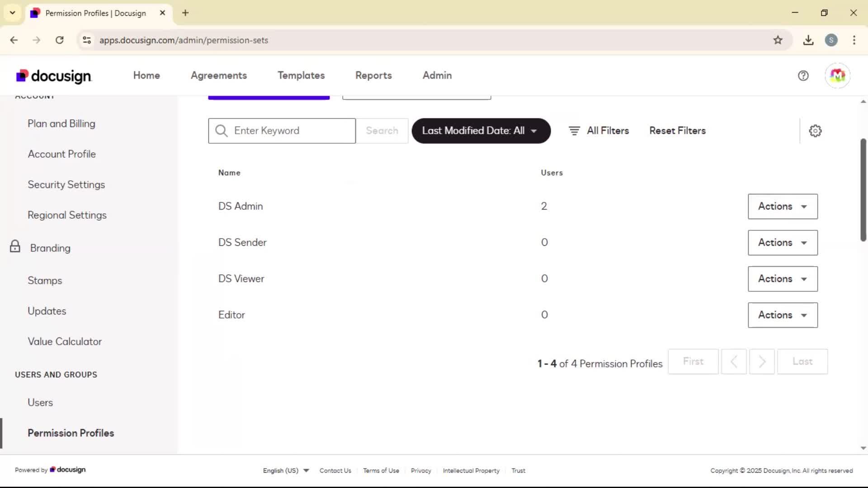This screenshot has width=868, height=488.
Task: Open Trust footer link
Action: [518, 470]
